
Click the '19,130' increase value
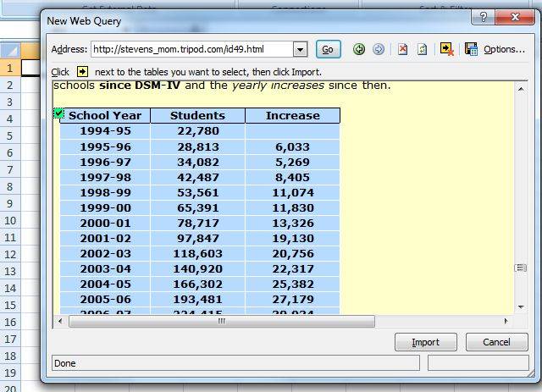(x=293, y=238)
